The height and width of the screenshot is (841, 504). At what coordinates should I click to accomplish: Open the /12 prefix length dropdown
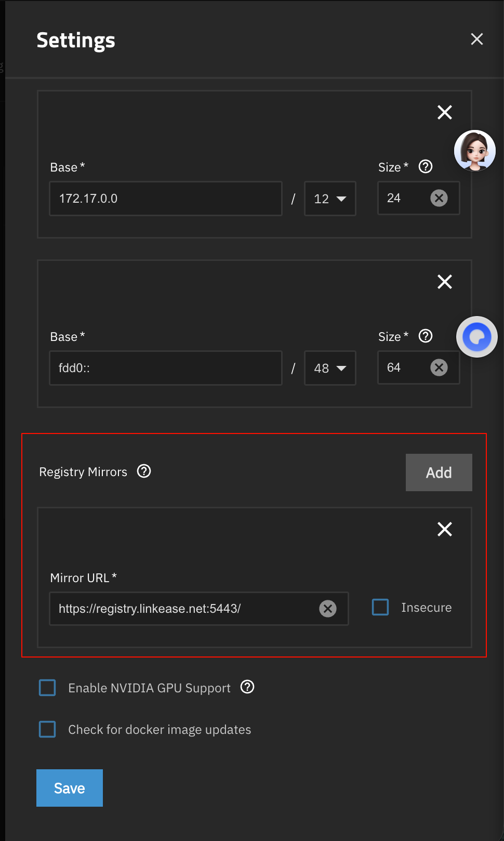[330, 199]
